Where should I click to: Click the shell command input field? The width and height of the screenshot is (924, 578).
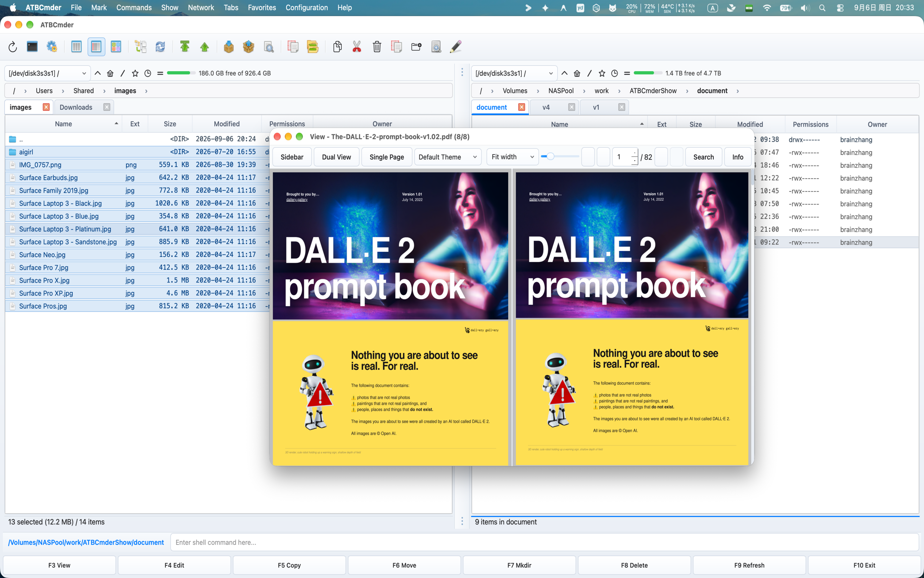click(544, 542)
